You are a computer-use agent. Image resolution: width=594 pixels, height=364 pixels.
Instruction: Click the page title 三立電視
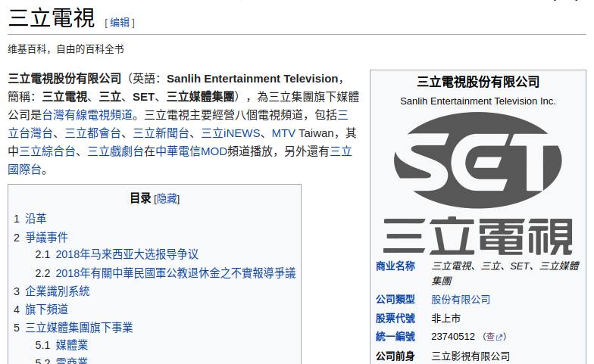click(52, 18)
